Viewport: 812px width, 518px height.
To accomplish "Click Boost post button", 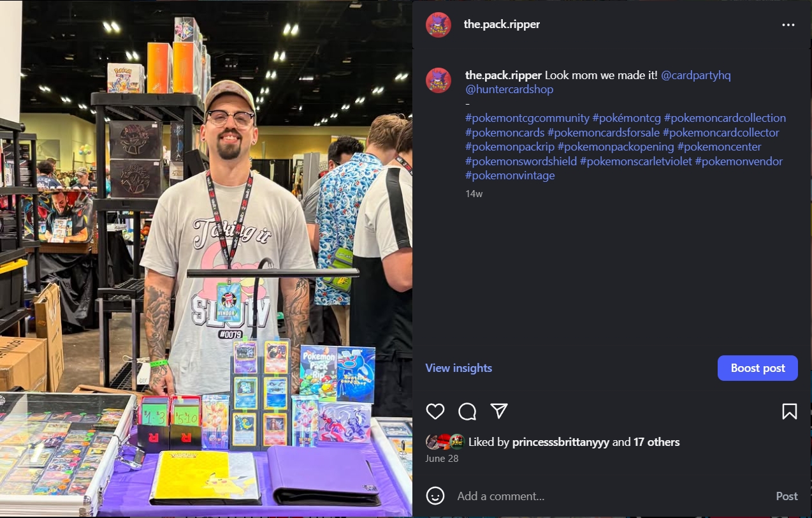I will click(x=758, y=368).
